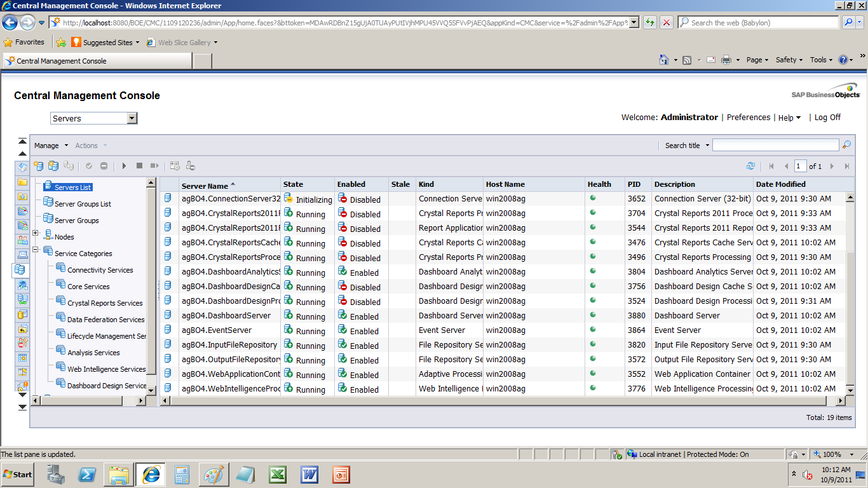Expand the Nodes tree item

click(x=36, y=234)
